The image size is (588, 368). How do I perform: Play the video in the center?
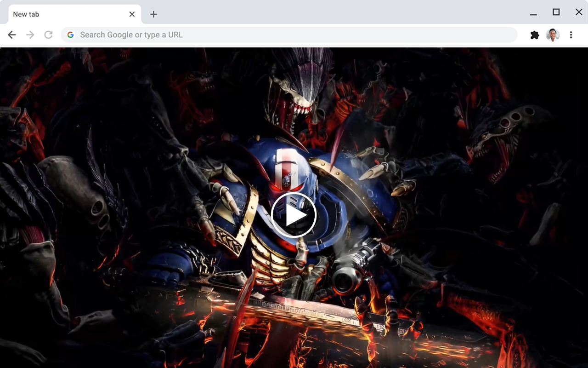[x=294, y=215]
